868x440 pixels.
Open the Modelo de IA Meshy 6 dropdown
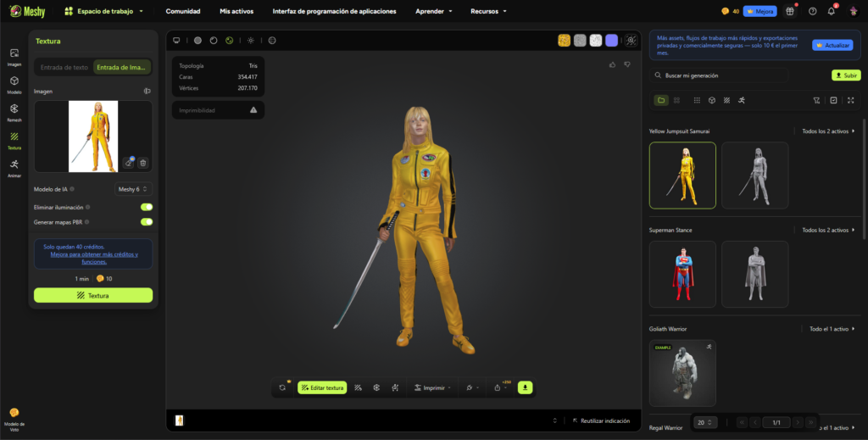(133, 189)
